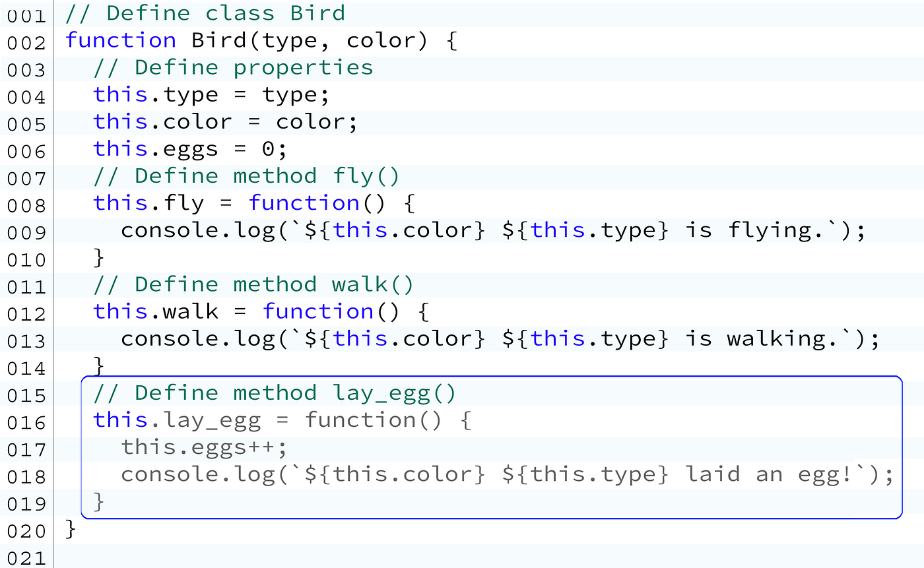This screenshot has height=568, width=924.
Task: Click the closing brace on line 019
Action: [x=100, y=501]
